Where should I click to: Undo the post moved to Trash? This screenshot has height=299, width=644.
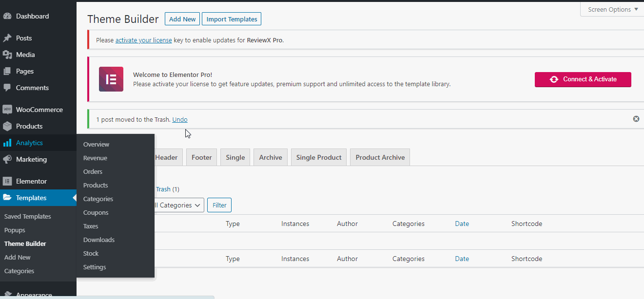(x=179, y=119)
